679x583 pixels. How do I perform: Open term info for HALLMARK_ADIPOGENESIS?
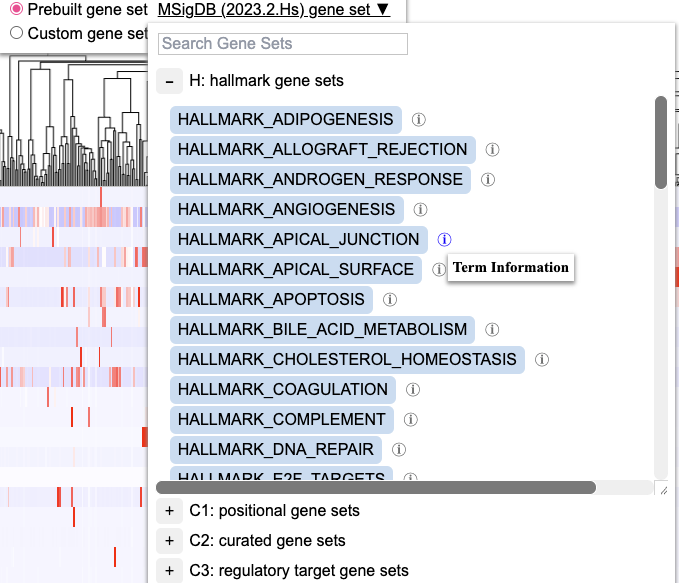click(x=418, y=120)
